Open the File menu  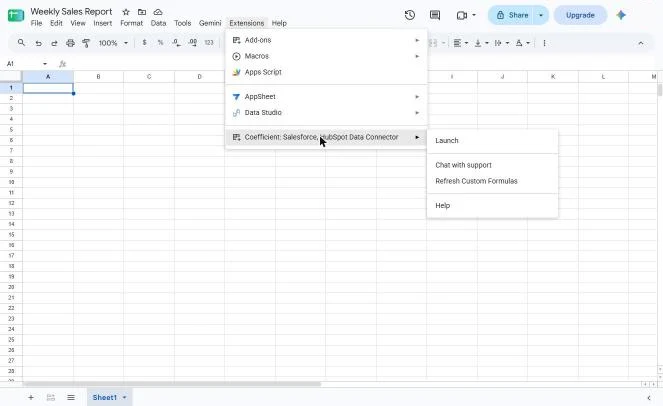(36, 23)
